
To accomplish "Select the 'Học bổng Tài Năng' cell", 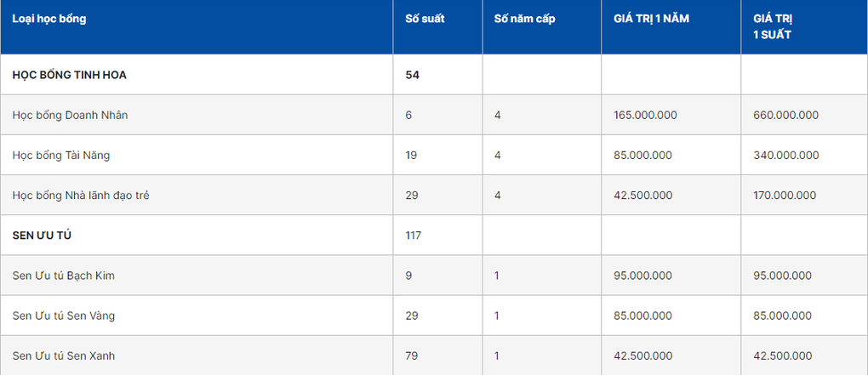I will click(x=61, y=156).
